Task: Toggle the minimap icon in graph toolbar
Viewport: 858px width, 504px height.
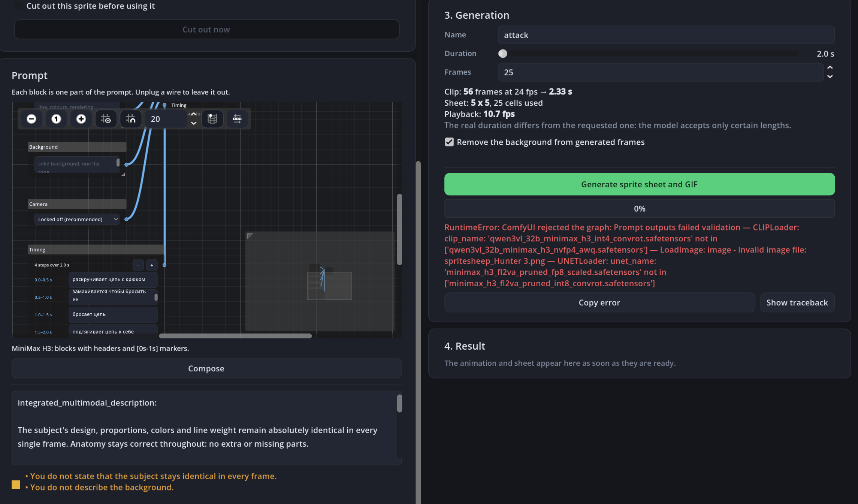Action: [x=212, y=119]
